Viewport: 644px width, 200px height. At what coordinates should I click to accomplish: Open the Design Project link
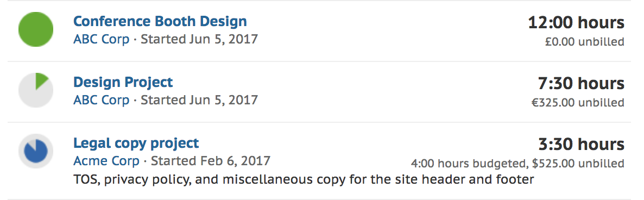(x=123, y=82)
